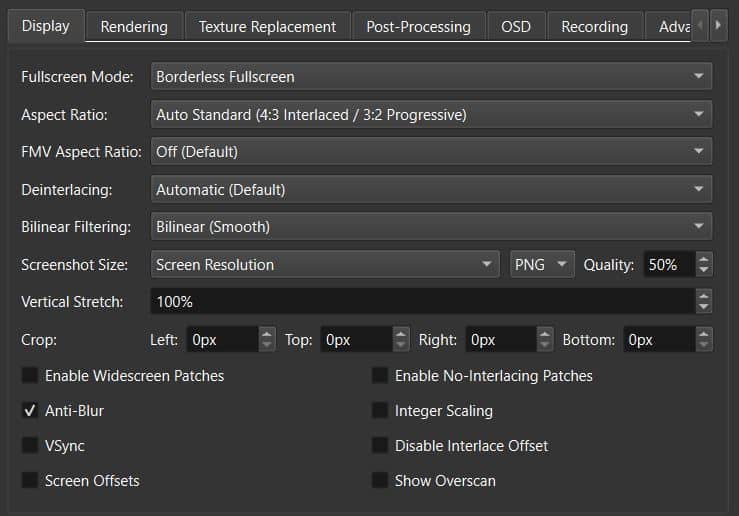Decrease Crop Left with down arrow

click(267, 345)
